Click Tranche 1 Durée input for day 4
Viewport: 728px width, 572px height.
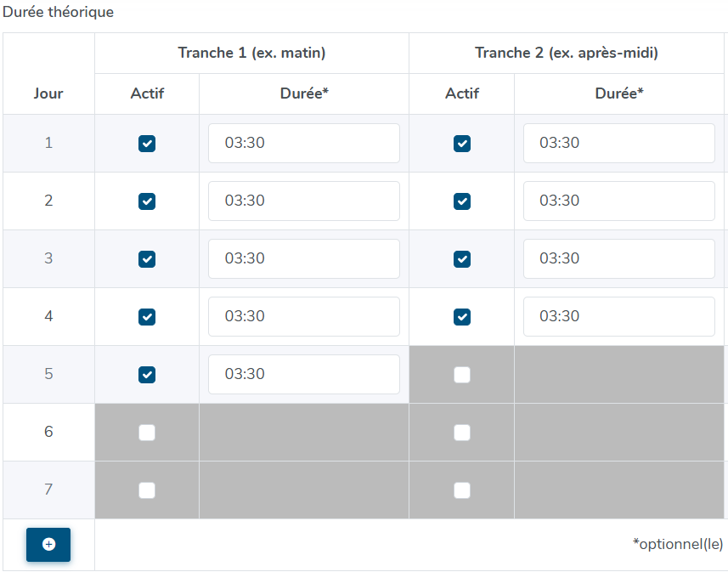304,316
